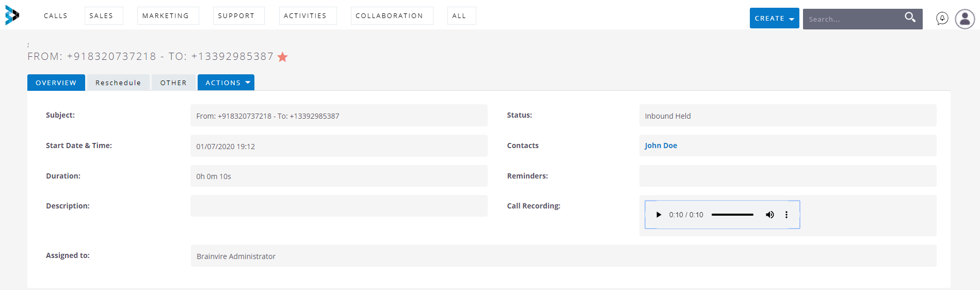Click the Brainvire Administrator assigned value
Image resolution: width=980 pixels, height=290 pixels.
(236, 256)
